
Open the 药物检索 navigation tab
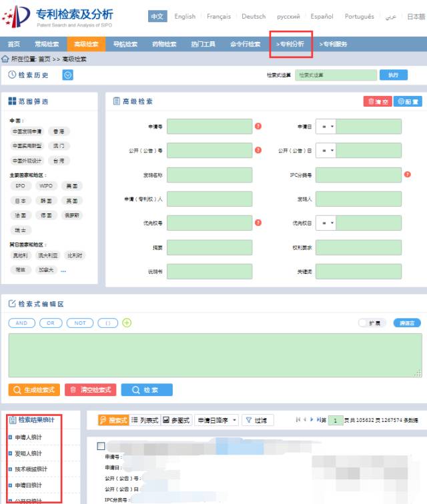[164, 44]
